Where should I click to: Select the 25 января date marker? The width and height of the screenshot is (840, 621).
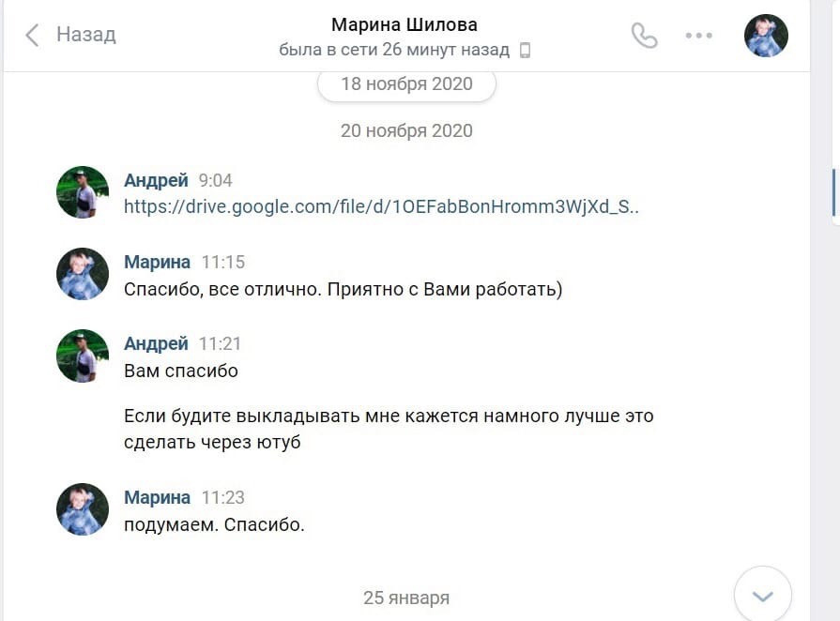[405, 597]
